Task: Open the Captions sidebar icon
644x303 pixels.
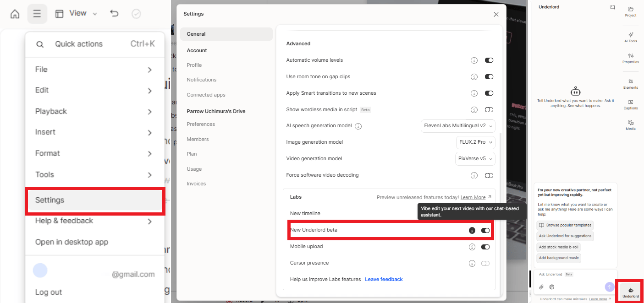Action: [x=631, y=105]
